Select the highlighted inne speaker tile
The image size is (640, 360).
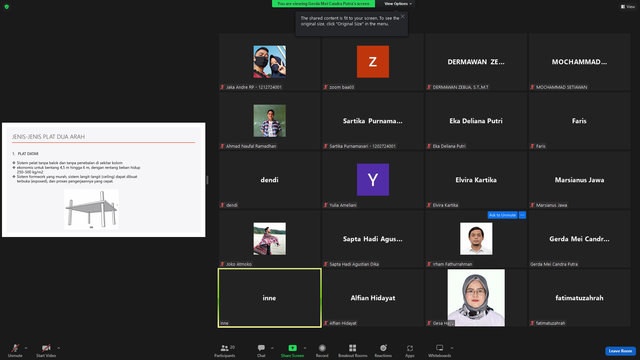click(x=269, y=298)
